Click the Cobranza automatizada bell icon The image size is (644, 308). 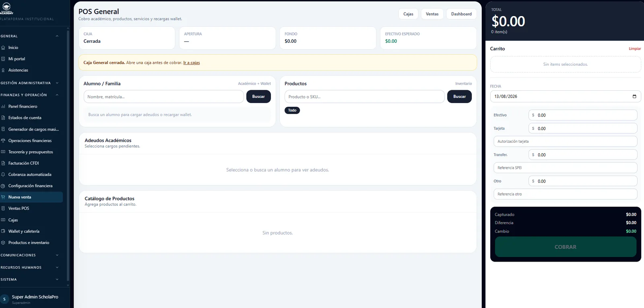pyautogui.click(x=3, y=175)
